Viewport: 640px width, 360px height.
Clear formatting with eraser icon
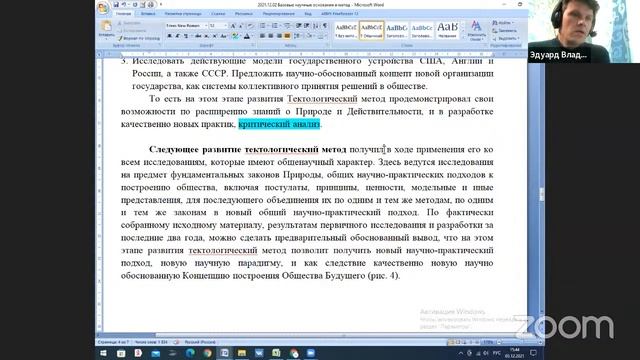click(x=251, y=26)
